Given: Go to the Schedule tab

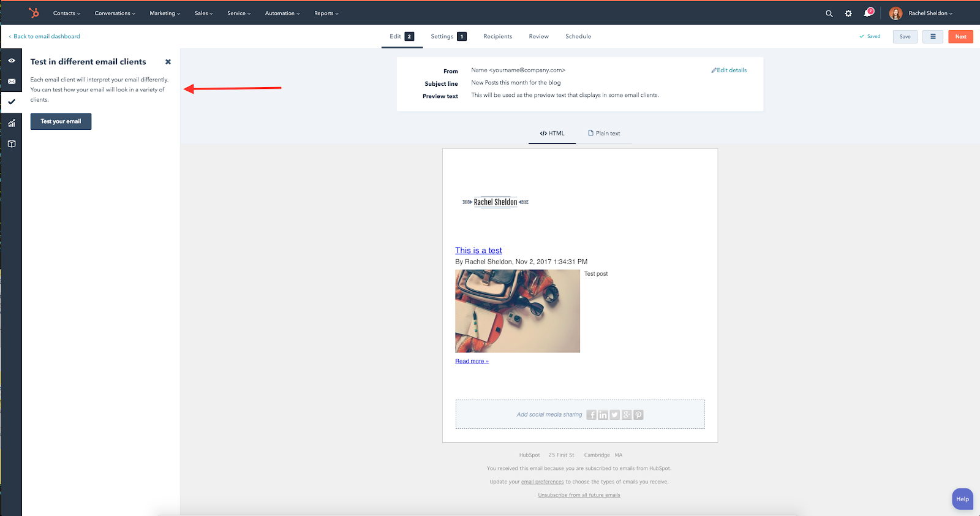Looking at the screenshot, I should [578, 37].
